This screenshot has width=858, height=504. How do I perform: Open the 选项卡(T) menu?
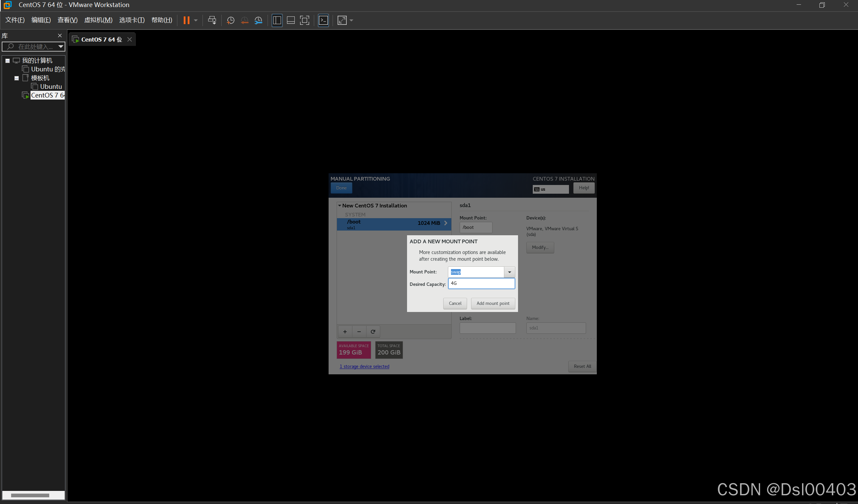132,20
